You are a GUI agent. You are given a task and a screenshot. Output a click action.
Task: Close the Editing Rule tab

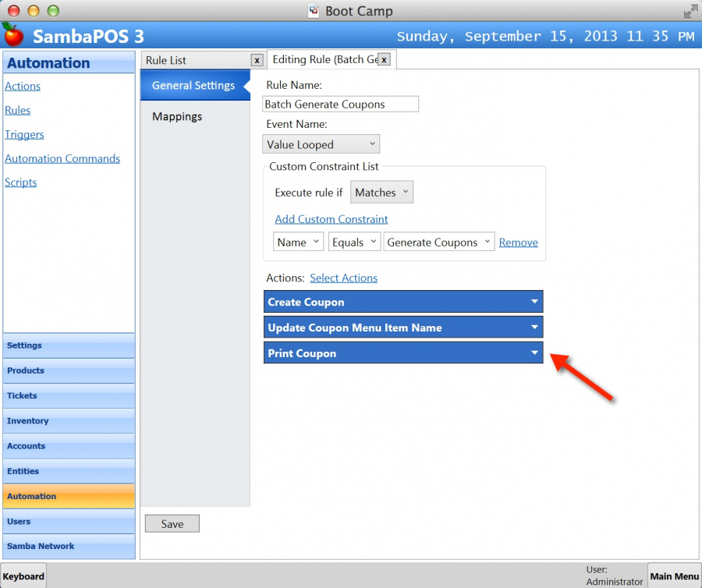384,59
